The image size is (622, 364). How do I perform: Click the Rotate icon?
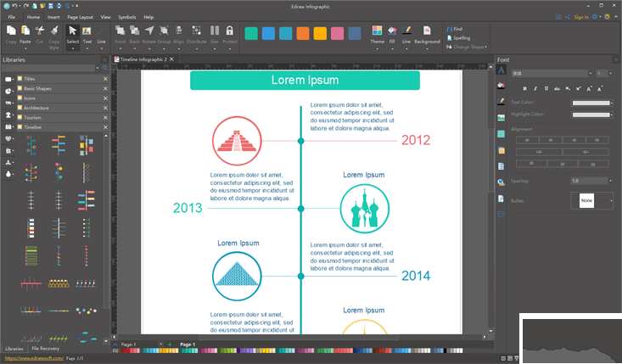coord(149,31)
